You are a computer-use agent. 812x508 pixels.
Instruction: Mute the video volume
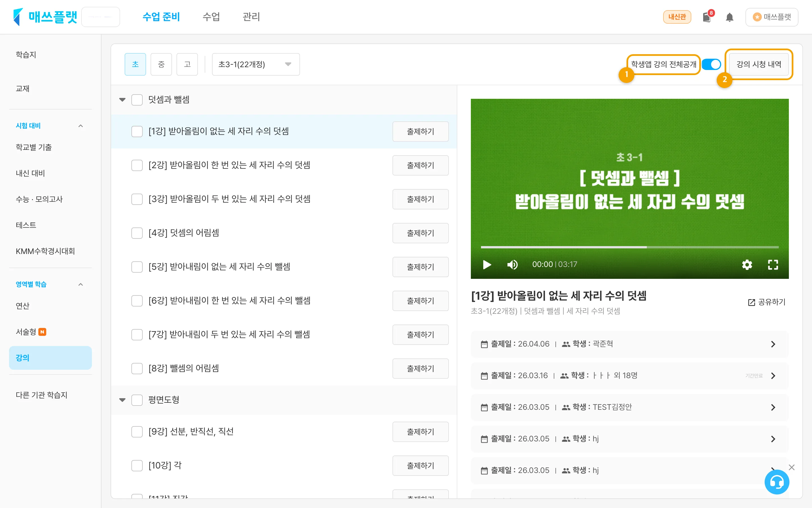point(512,265)
